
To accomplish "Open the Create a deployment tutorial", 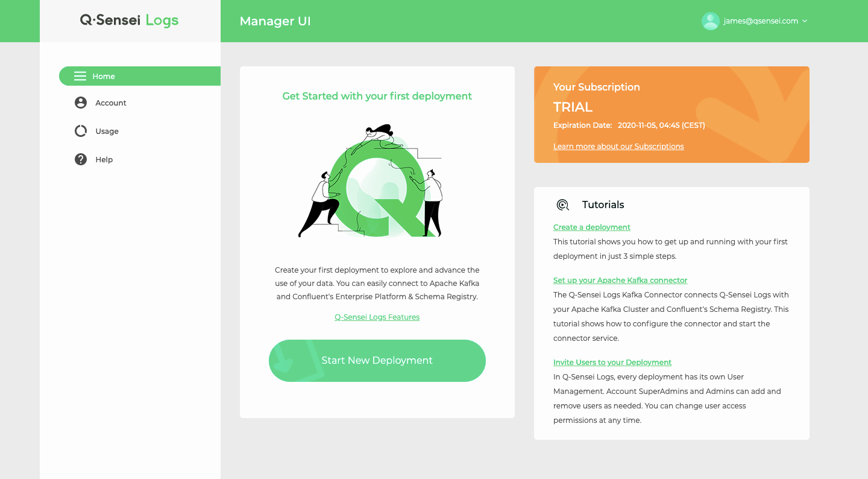I will pos(592,227).
